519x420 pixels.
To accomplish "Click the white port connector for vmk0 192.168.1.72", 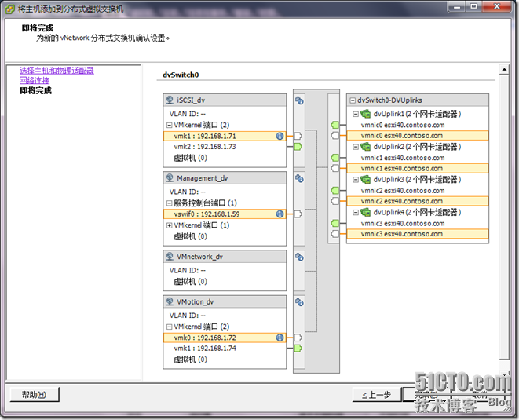I will click(x=298, y=338).
